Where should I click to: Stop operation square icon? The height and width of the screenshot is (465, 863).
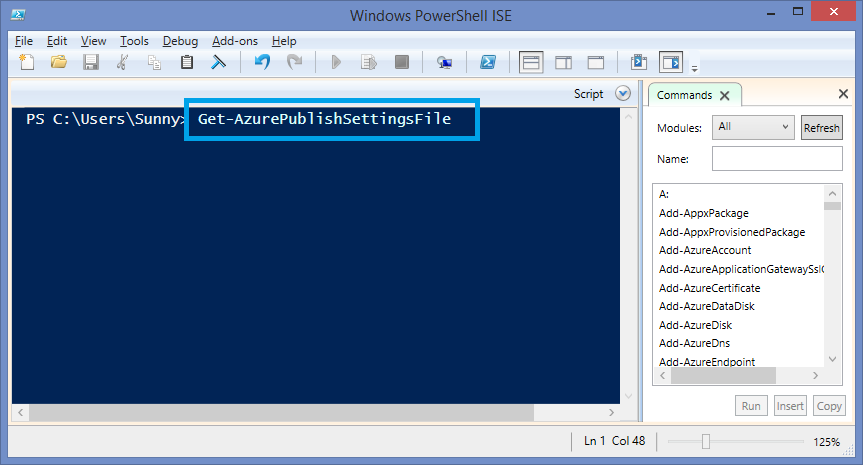(402, 62)
